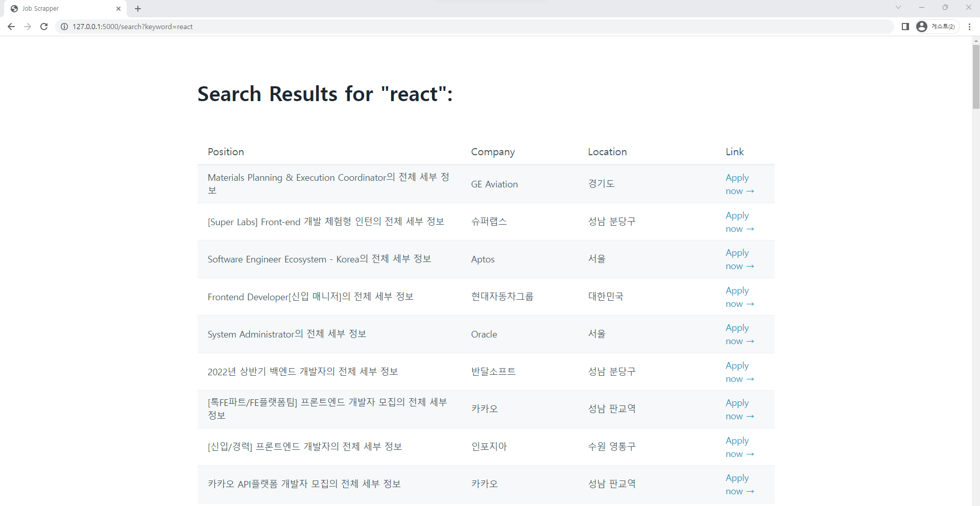980x506 pixels.
Task: Apply now for 현대자동차그룹 Frontend Developer
Action: point(739,297)
